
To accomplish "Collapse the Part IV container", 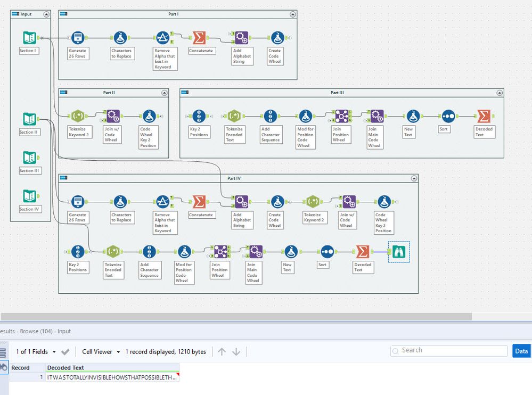I will [x=414, y=178].
